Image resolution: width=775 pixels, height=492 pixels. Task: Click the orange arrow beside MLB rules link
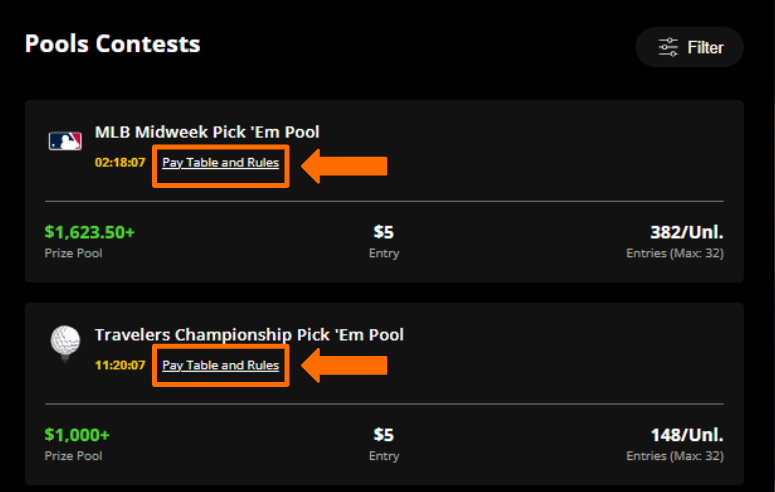click(x=344, y=166)
